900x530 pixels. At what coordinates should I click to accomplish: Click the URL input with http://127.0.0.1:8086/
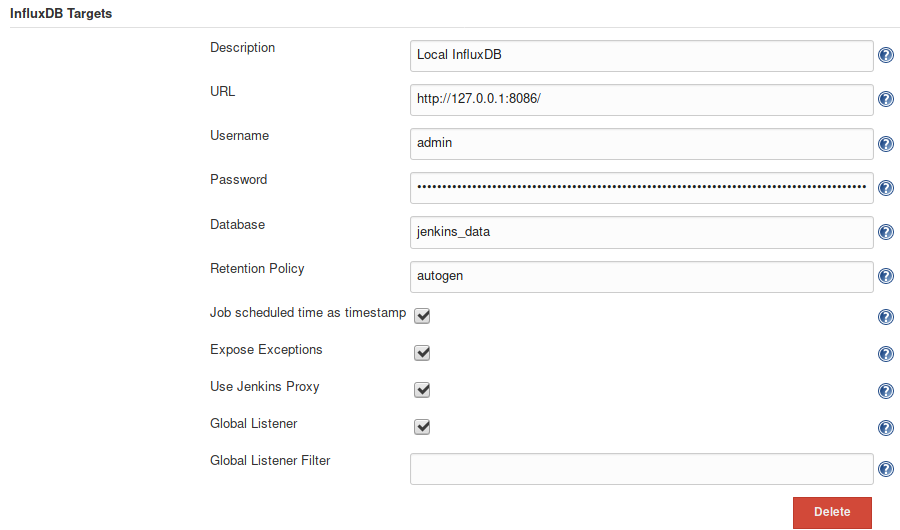pyautogui.click(x=642, y=100)
